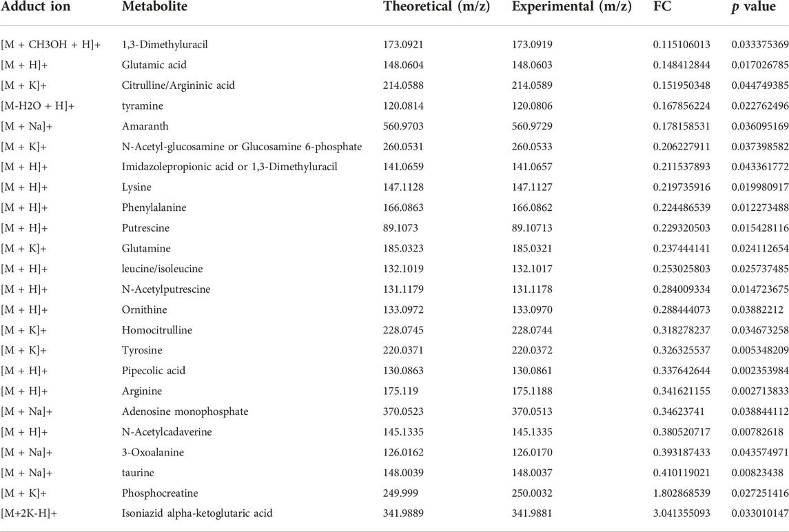Image resolution: width=789 pixels, height=532 pixels.
Task: Select the Metabolite column header
Action: (154, 6)
